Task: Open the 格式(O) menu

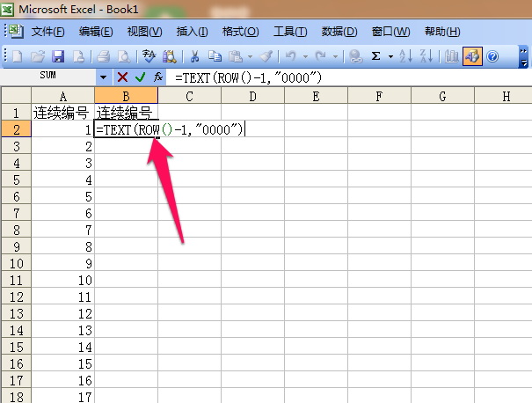Action: click(x=241, y=32)
